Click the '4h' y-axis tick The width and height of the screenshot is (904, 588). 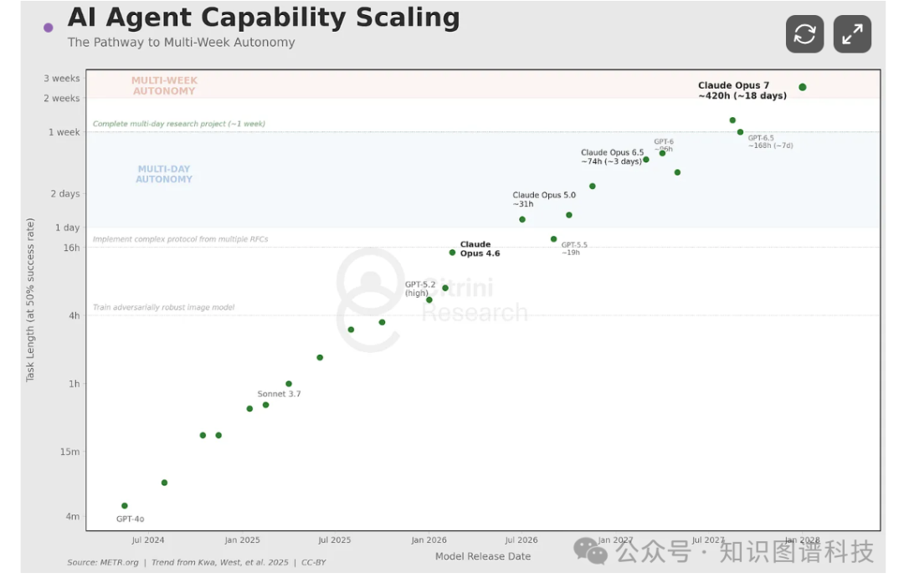pyautogui.click(x=74, y=315)
